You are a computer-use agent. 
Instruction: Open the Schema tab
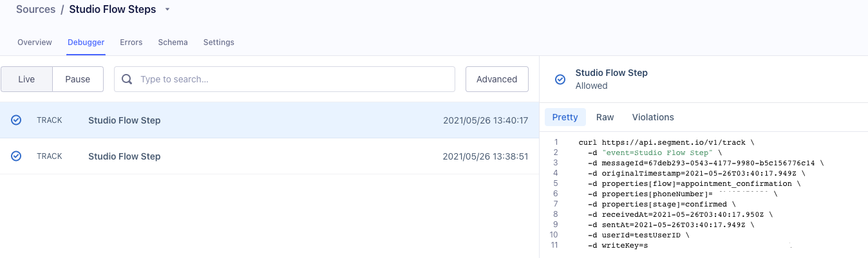point(173,42)
